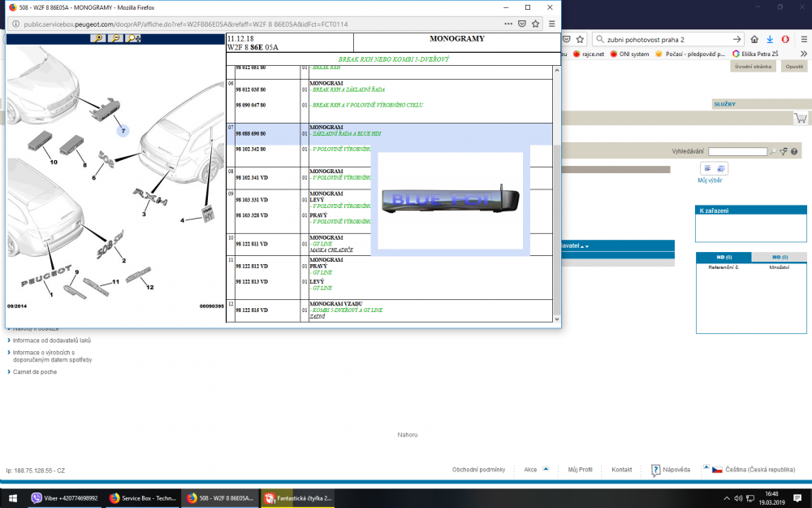
Task: Switch to the ND (0) tab
Action: pos(723,257)
